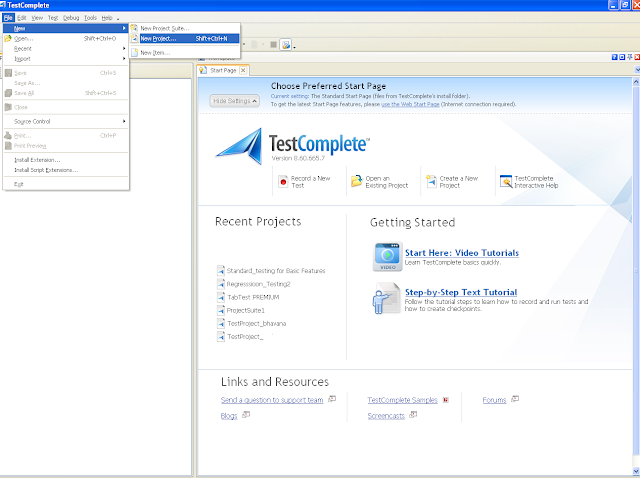The height and width of the screenshot is (479, 640).
Task: Click the toolbar icon next to stop
Action: (x=286, y=44)
